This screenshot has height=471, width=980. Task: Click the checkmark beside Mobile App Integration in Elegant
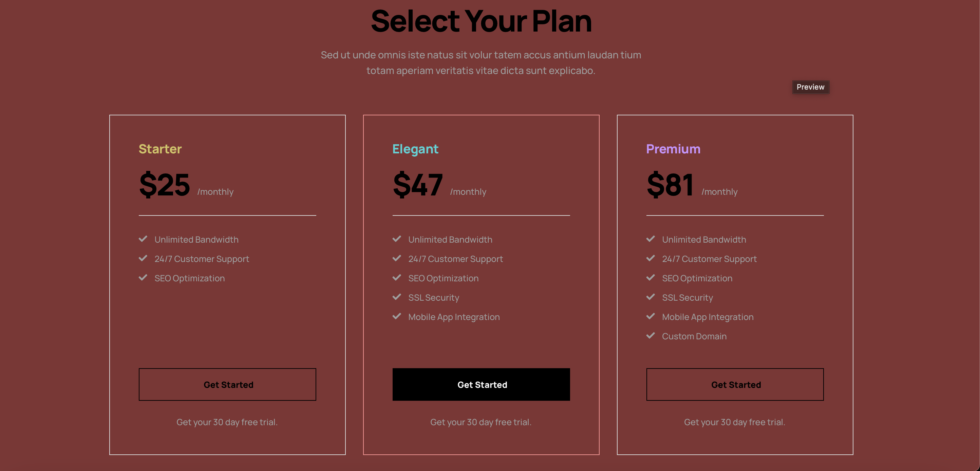(397, 316)
